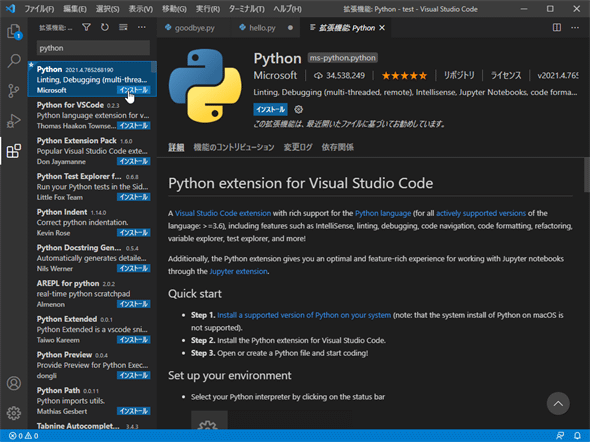Select the Extensions view icon
590x442 pixels.
click(x=14, y=151)
